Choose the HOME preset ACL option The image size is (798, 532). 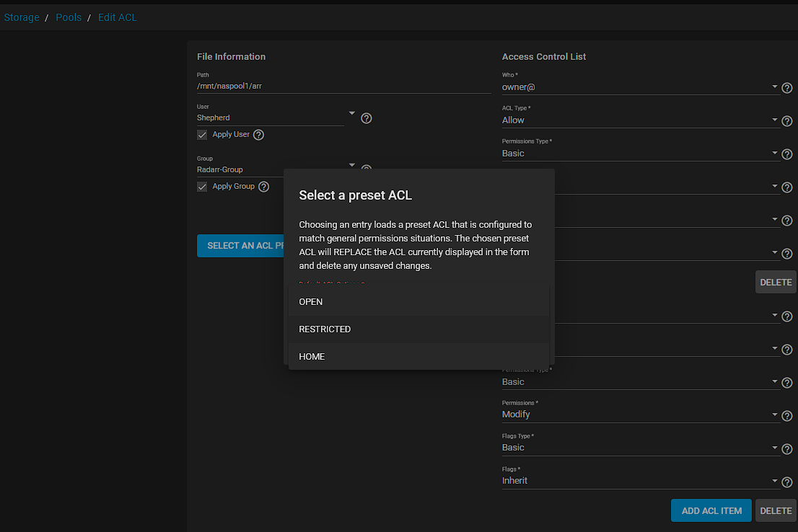pyautogui.click(x=419, y=357)
